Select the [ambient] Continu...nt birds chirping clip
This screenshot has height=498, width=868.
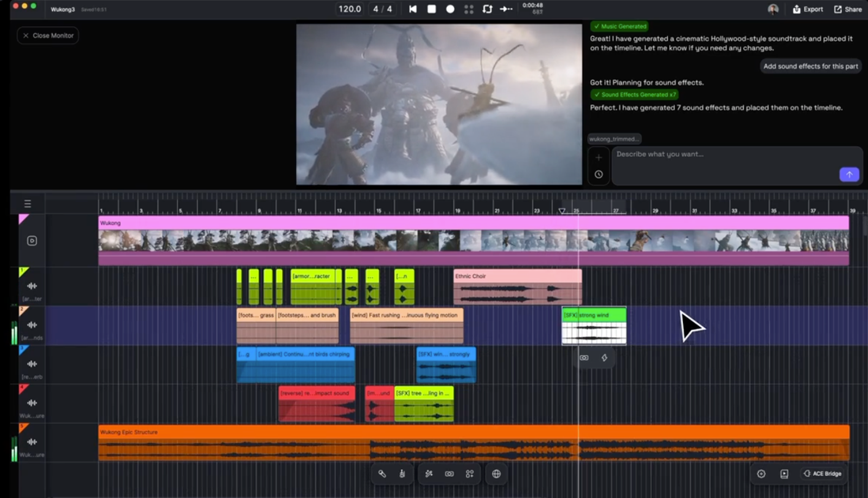pos(305,365)
